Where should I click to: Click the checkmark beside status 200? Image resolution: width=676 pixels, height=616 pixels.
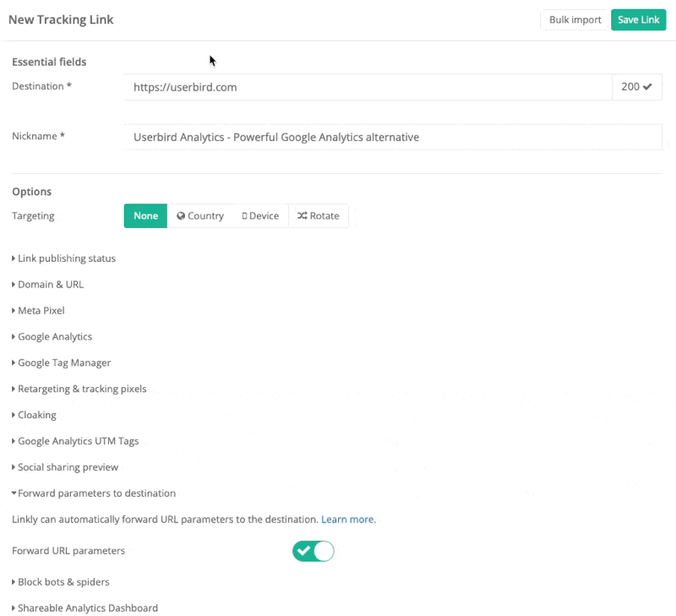[647, 87]
